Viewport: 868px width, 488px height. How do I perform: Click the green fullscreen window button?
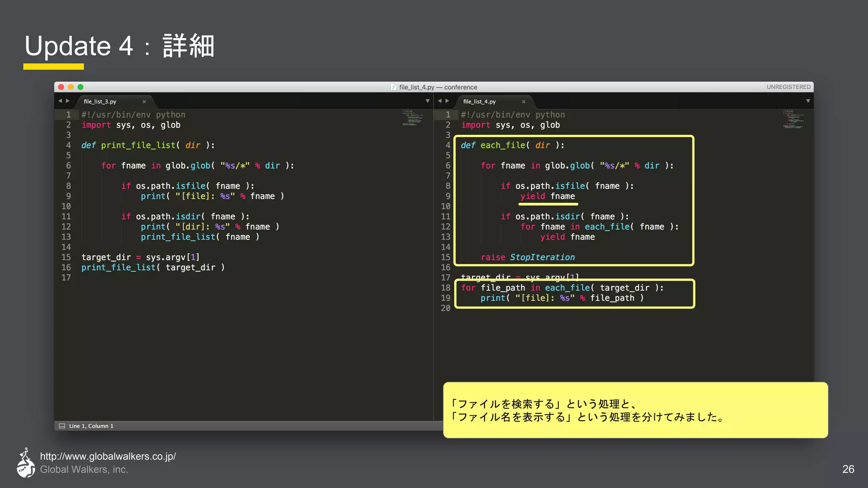point(81,87)
